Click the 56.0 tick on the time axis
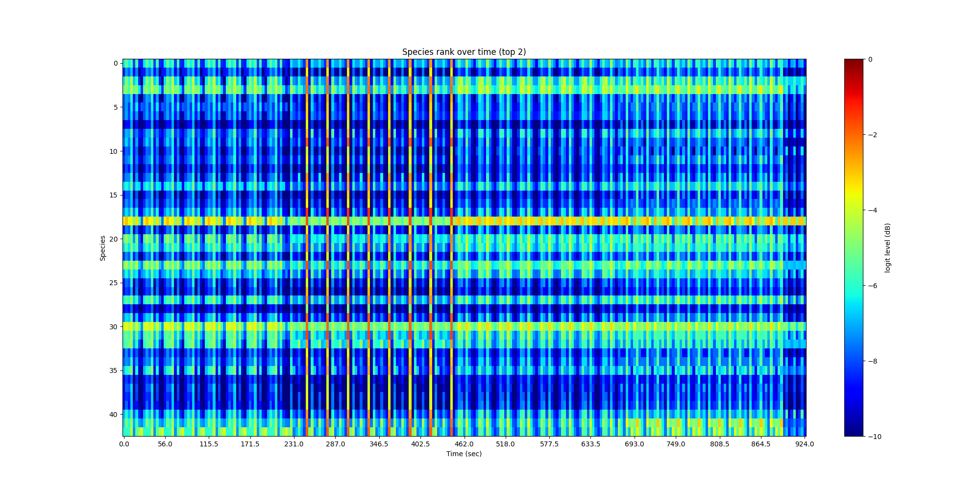This screenshot has height=490, width=980. click(x=165, y=444)
